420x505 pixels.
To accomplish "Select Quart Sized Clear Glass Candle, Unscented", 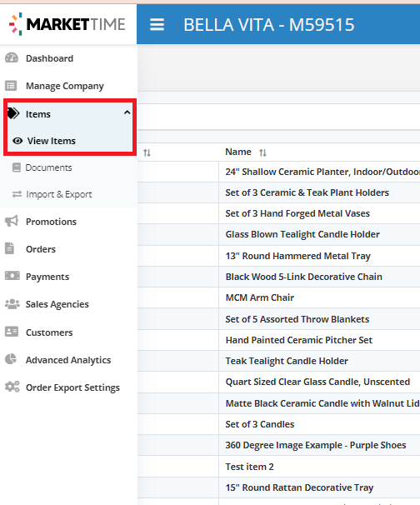I will [317, 382].
